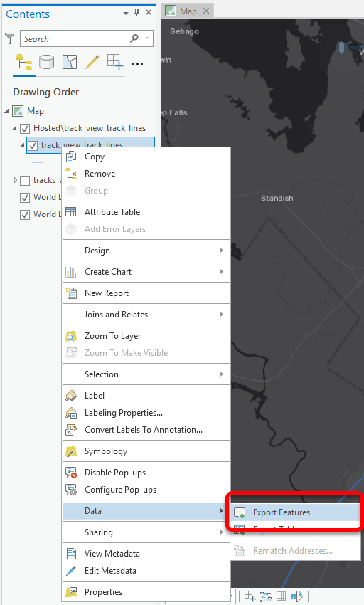The height and width of the screenshot is (605, 364).
Task: Click the filter icon beside Search box
Action: coord(9,38)
